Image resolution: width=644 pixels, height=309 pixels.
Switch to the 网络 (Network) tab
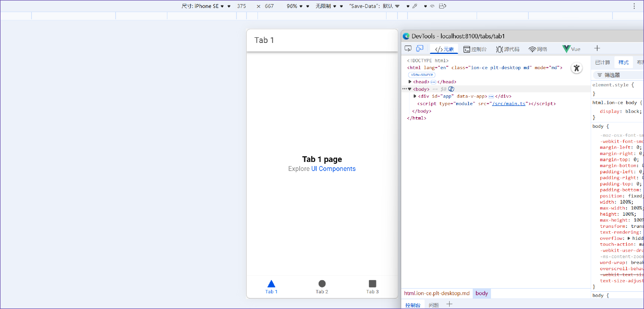point(538,49)
